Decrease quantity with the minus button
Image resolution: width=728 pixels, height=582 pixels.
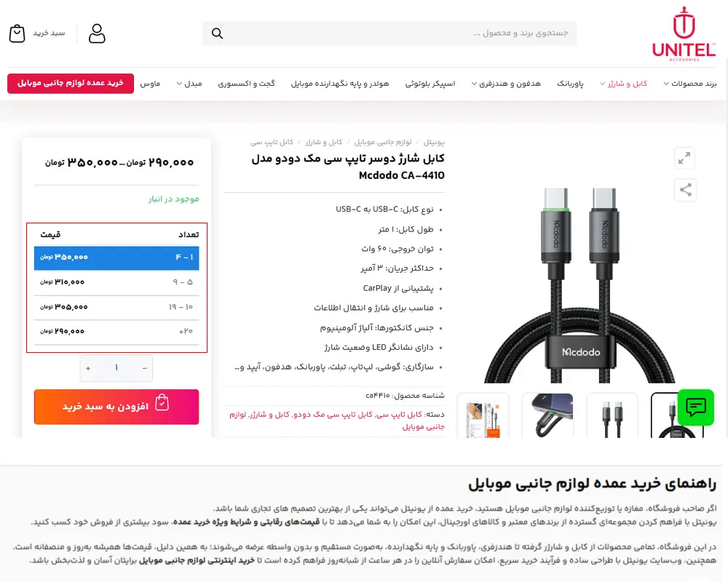144,368
